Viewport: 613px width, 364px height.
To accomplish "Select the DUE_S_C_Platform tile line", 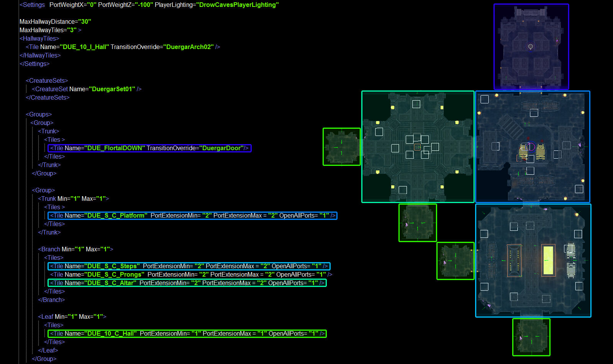I will point(192,215).
